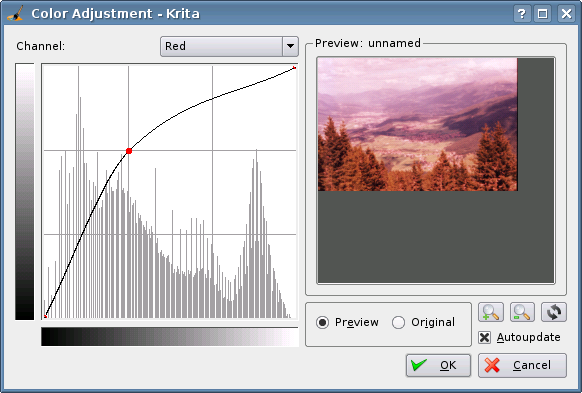Click the zoom out preview magnifier icon

[522, 312]
